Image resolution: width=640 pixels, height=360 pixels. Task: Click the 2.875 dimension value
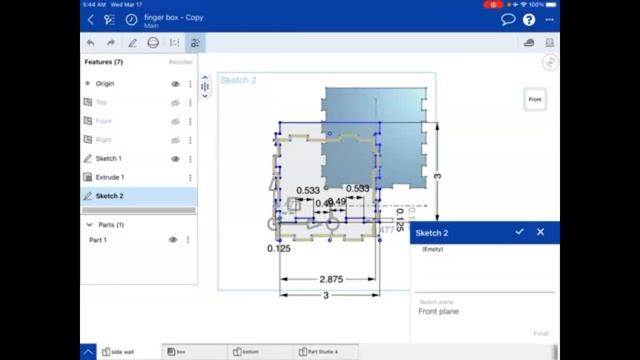[331, 280]
